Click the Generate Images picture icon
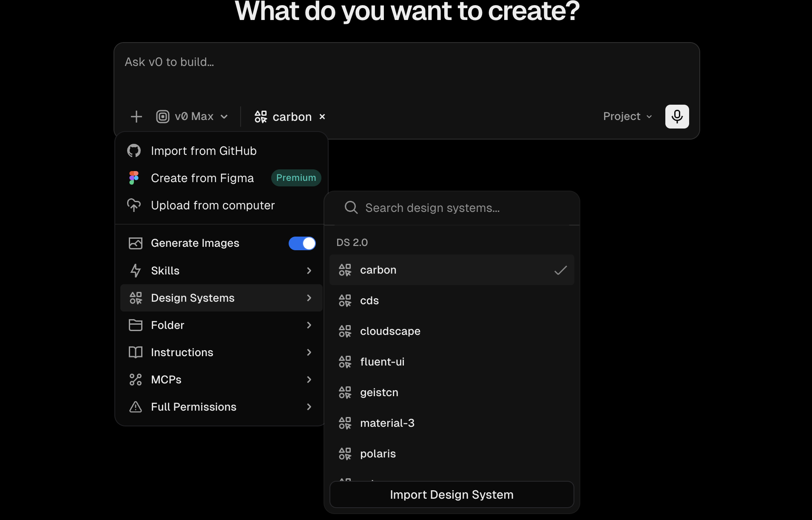This screenshot has height=520, width=812. pyautogui.click(x=136, y=243)
